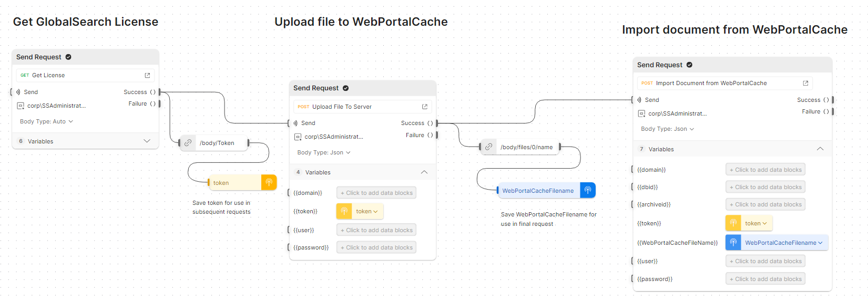Open the token dropdown in Upload File variables

[x=367, y=211]
